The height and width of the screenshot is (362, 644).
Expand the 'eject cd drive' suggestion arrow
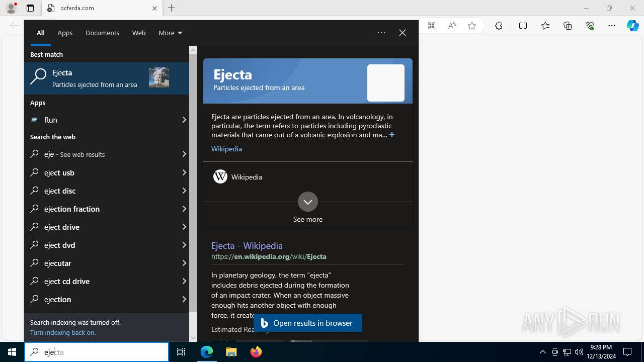tap(184, 281)
